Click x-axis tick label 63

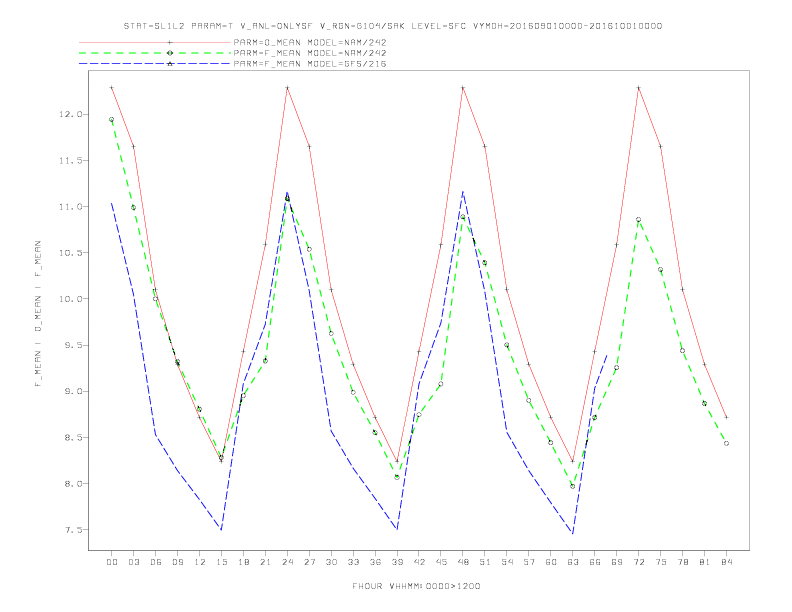click(x=573, y=562)
